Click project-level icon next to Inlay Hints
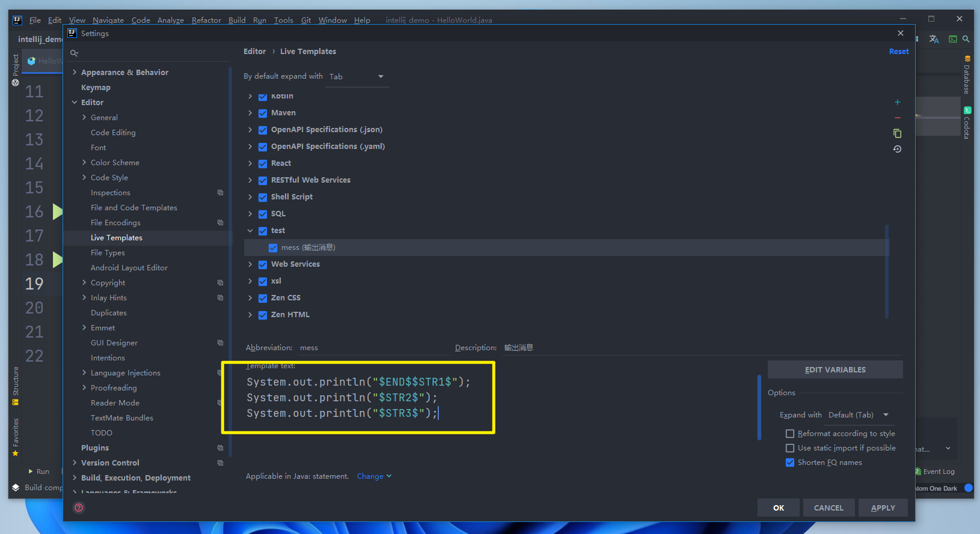Image resolution: width=980 pixels, height=534 pixels. tap(220, 298)
